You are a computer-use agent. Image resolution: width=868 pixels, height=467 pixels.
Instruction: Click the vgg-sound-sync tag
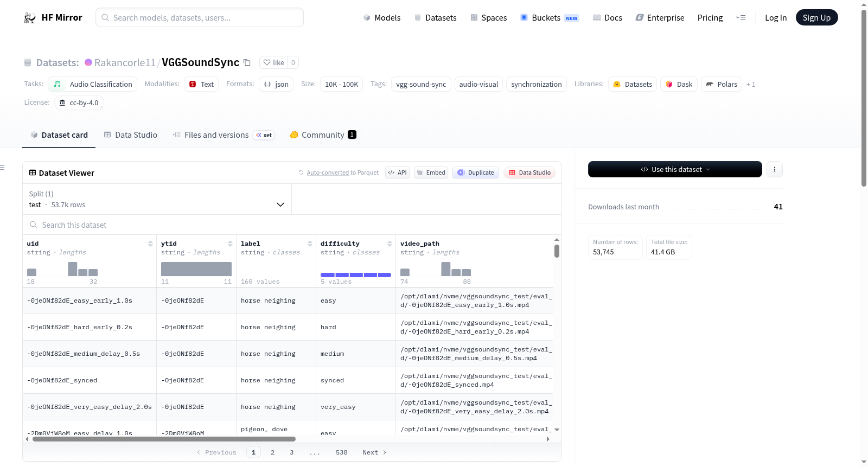[421, 84]
